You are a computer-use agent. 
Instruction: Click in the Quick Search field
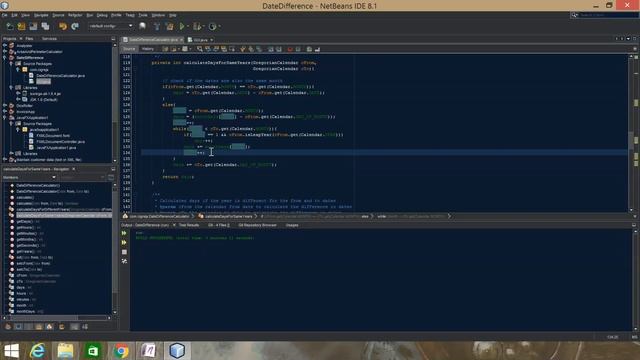click(x=608, y=15)
